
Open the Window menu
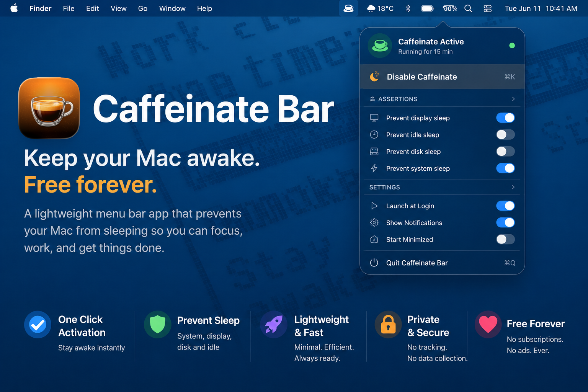(x=172, y=8)
